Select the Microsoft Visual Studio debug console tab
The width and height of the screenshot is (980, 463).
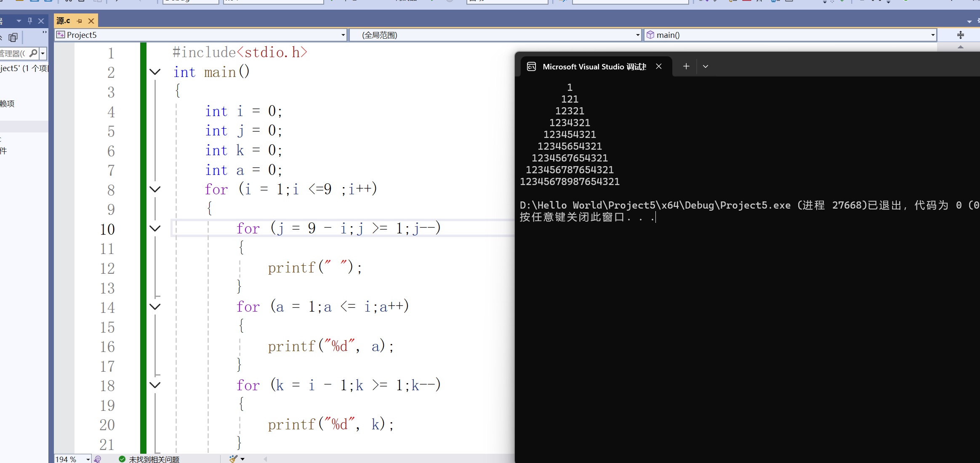point(594,66)
